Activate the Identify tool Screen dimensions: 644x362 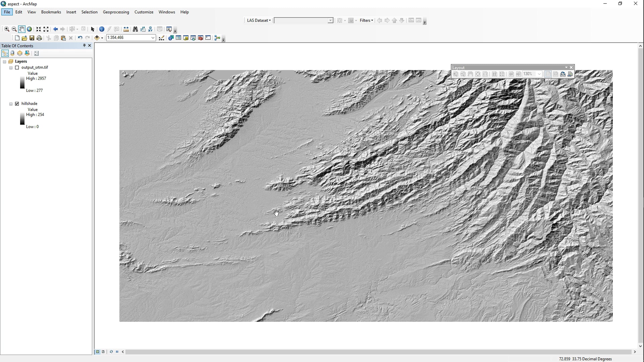pos(102,29)
